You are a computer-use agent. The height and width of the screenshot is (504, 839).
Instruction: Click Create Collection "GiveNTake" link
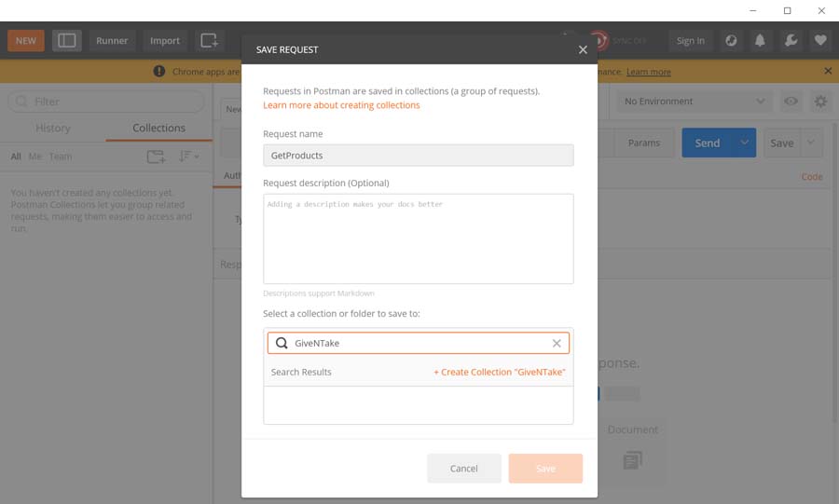499,372
